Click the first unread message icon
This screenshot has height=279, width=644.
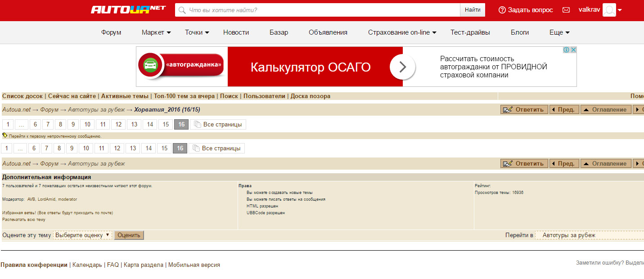click(x=5, y=135)
